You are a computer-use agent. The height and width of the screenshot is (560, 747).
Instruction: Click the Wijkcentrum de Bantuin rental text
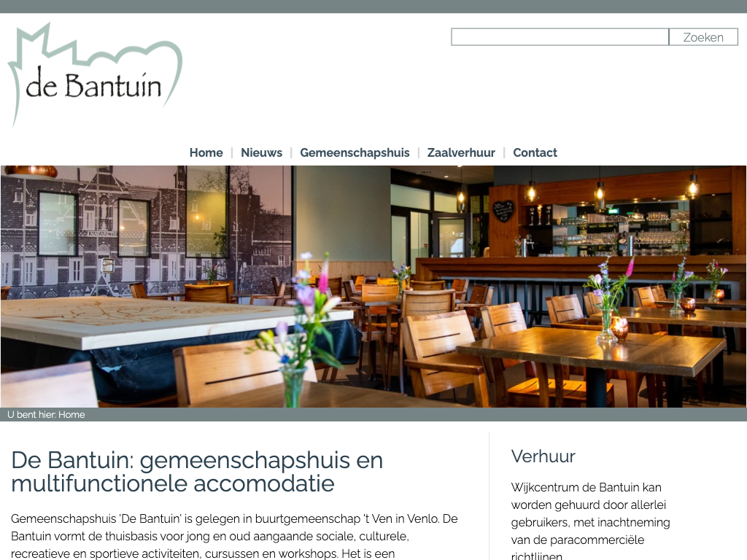pyautogui.click(x=590, y=522)
